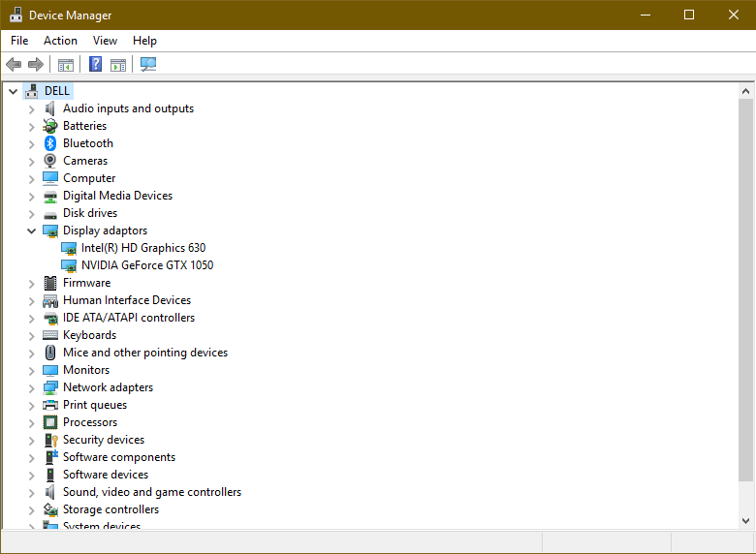Click the Firmware chip icon
This screenshot has height=554, width=756.
coord(50,283)
